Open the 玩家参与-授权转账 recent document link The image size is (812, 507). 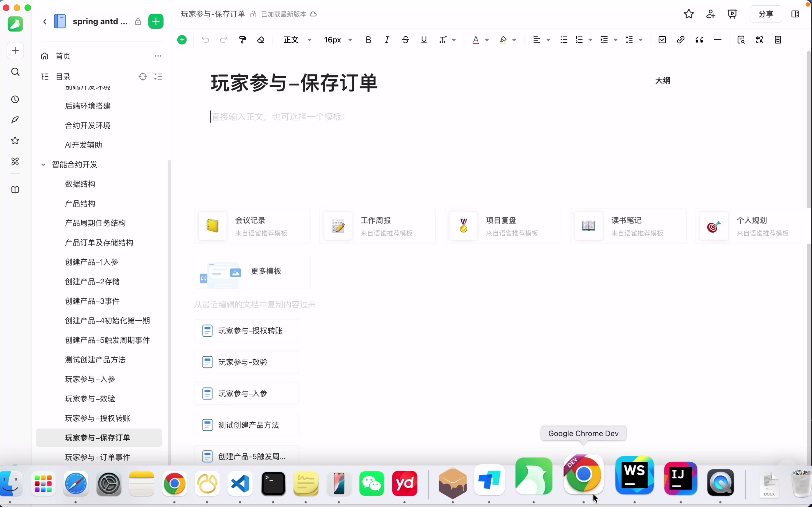point(250,331)
